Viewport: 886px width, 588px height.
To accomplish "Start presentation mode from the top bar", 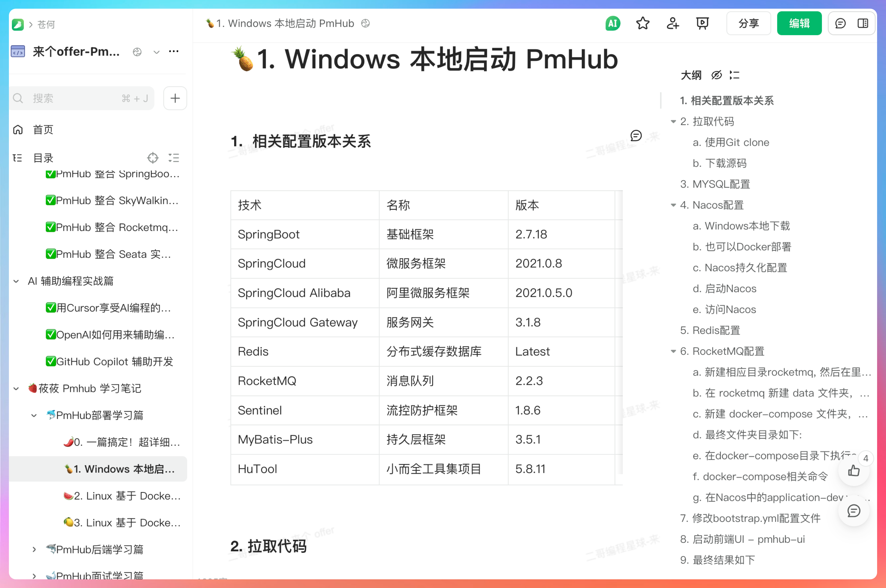I will coord(702,24).
